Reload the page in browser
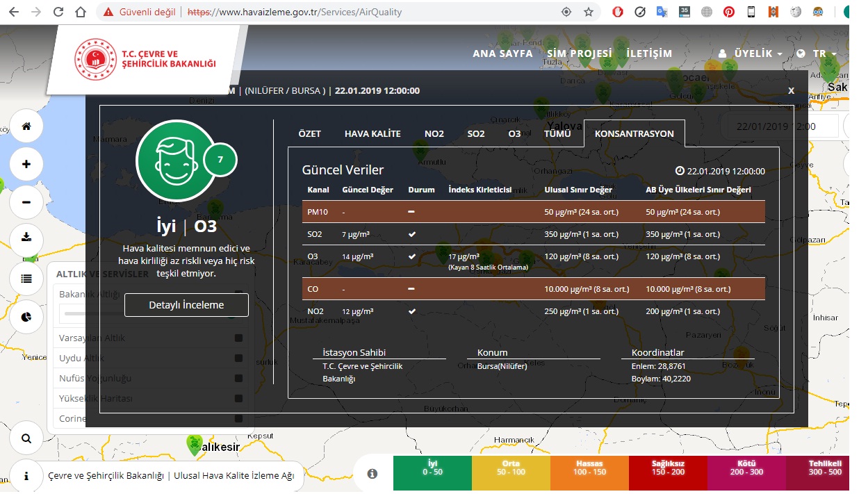Viewport: 868px width, 494px height. (x=58, y=12)
